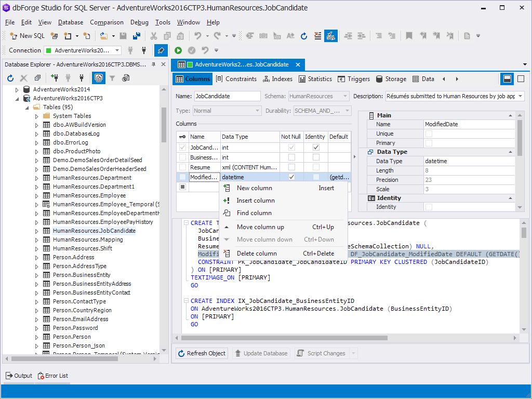
Task: Enable Identity for the BusinessEntityID column
Action: click(x=316, y=157)
